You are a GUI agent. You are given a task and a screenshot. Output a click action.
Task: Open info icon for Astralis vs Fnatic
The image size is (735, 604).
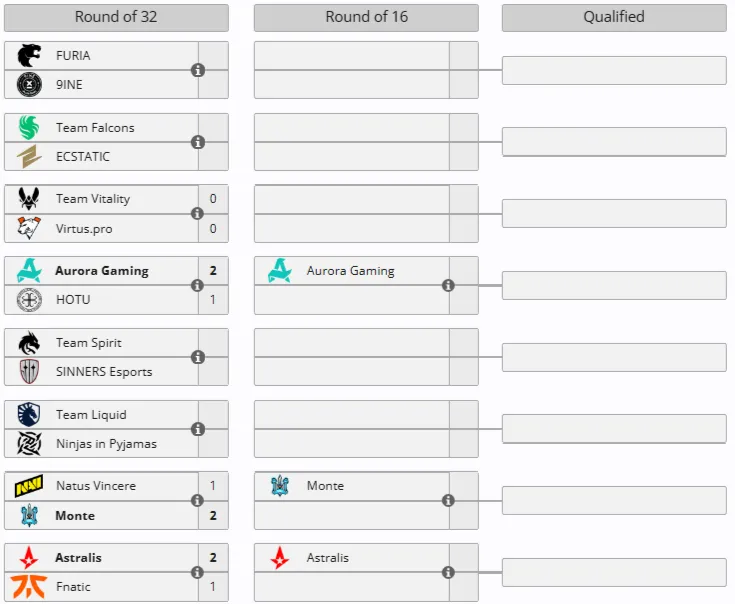(x=197, y=572)
